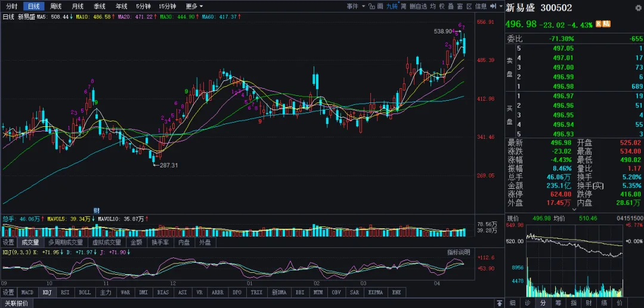Click the 叠 overlay button

[451, 6]
